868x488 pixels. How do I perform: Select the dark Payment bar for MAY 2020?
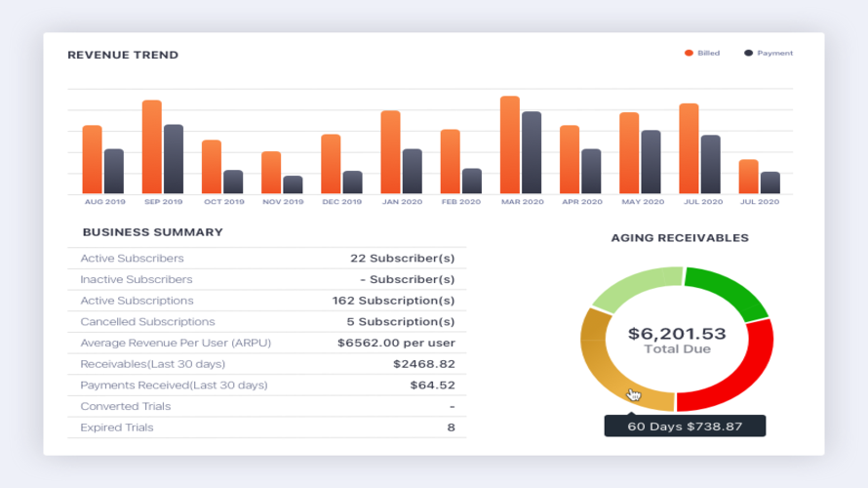(x=651, y=161)
